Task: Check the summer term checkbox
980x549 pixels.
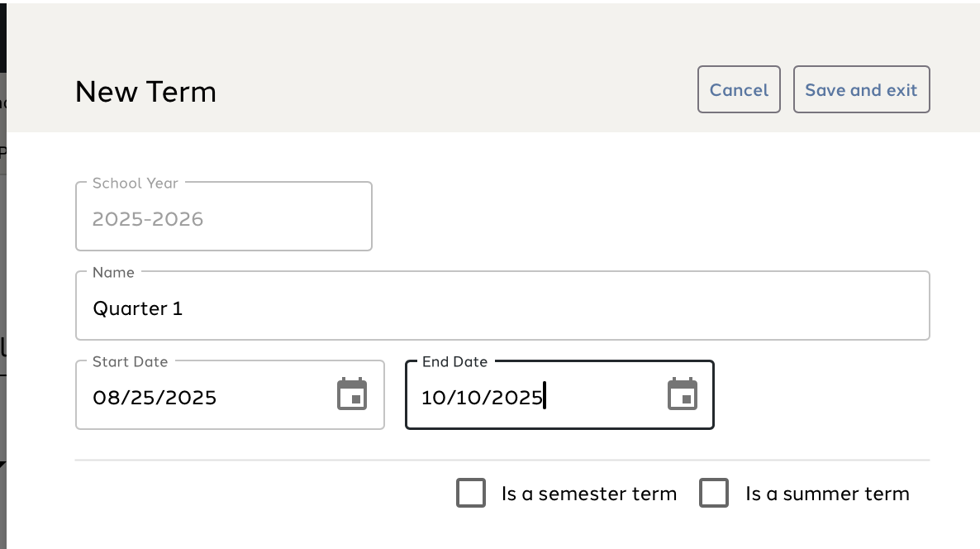Action: [x=714, y=493]
